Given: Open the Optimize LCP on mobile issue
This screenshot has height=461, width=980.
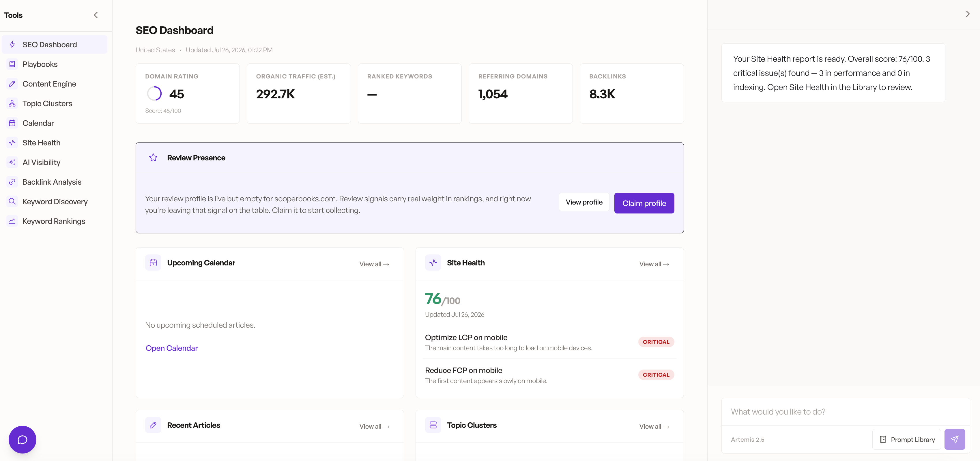Looking at the screenshot, I should pos(549,342).
